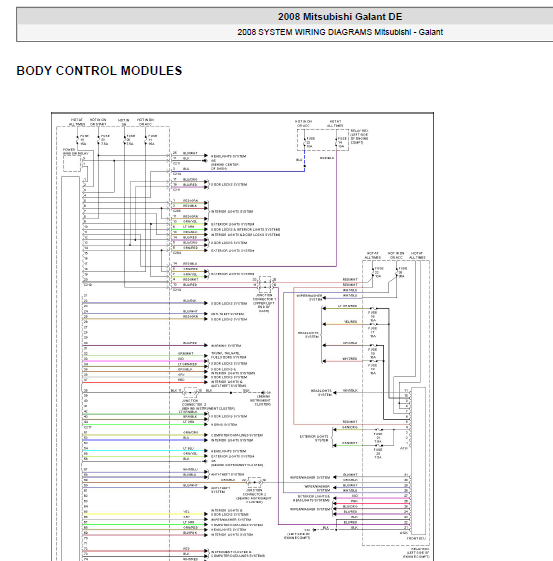
Task: Click the Relay Box dashed outline at top right
Action: 323,140
